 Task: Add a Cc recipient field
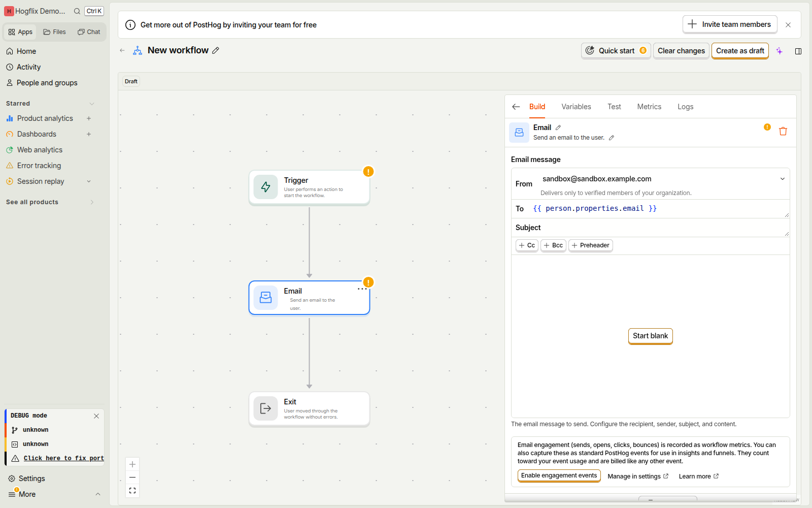527,245
